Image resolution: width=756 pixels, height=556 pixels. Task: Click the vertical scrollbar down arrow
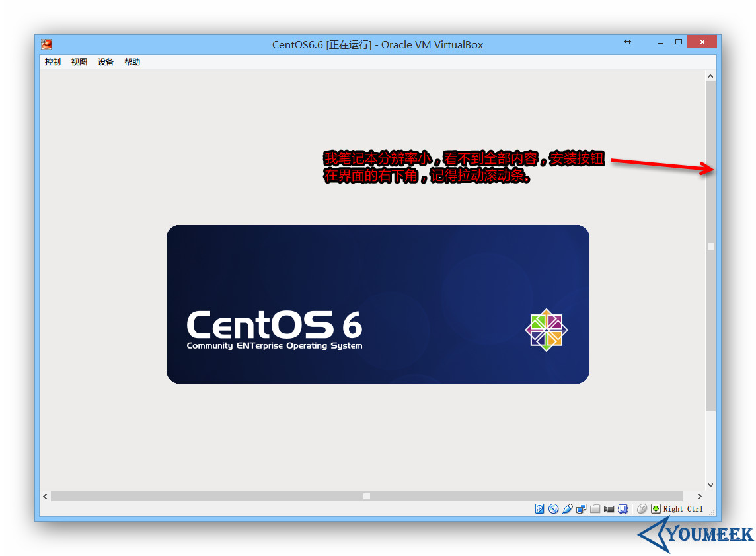pos(710,485)
